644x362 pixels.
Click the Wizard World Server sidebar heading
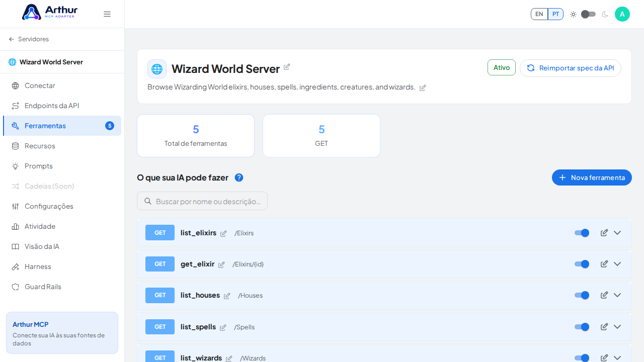[x=51, y=62]
